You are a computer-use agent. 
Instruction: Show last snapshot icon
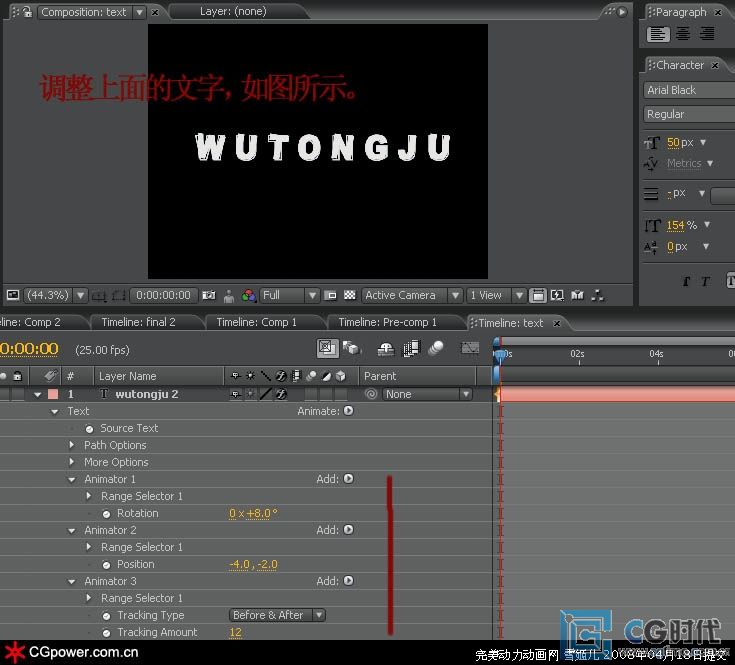click(x=229, y=296)
